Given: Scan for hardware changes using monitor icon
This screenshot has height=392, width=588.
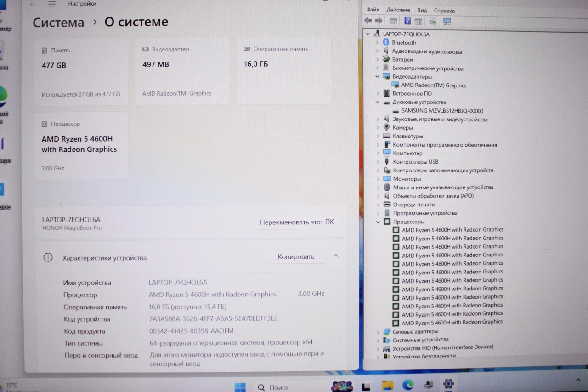Looking at the screenshot, I should click(447, 21).
